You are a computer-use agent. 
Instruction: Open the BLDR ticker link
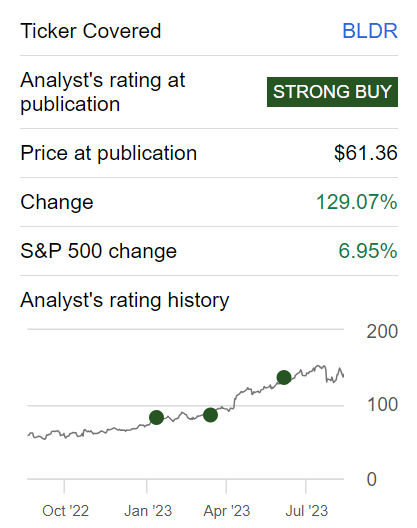(370, 31)
